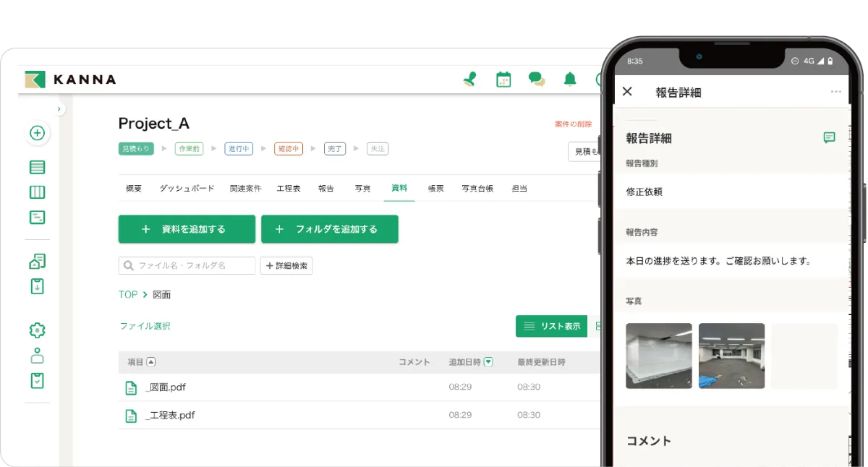868x467 pixels.
Task: Open the list rows sidebar icon
Action: point(38,167)
